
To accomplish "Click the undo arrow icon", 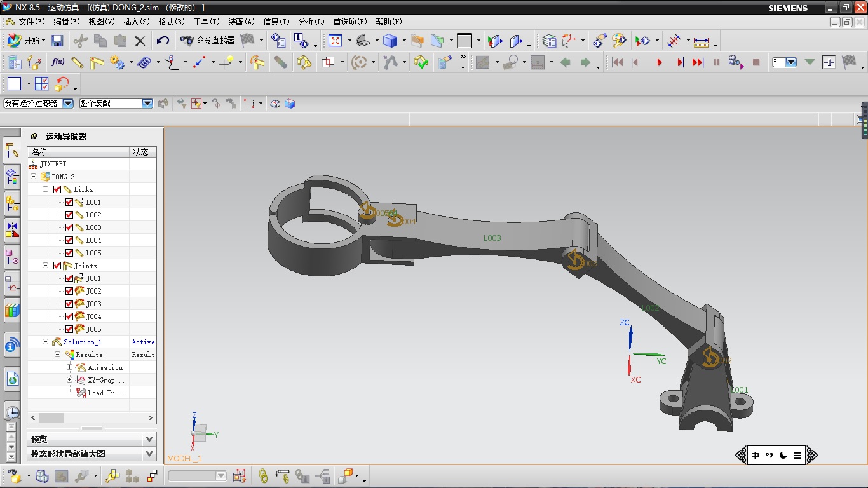I will pyautogui.click(x=163, y=41).
